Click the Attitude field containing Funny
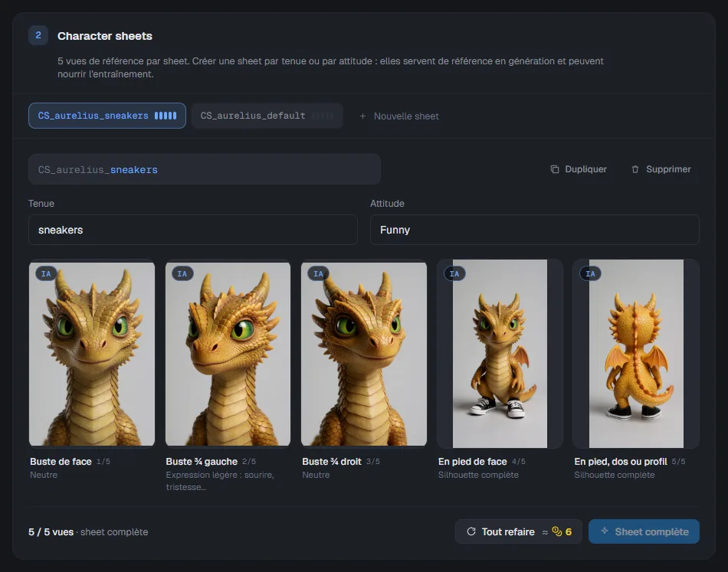 (x=534, y=230)
